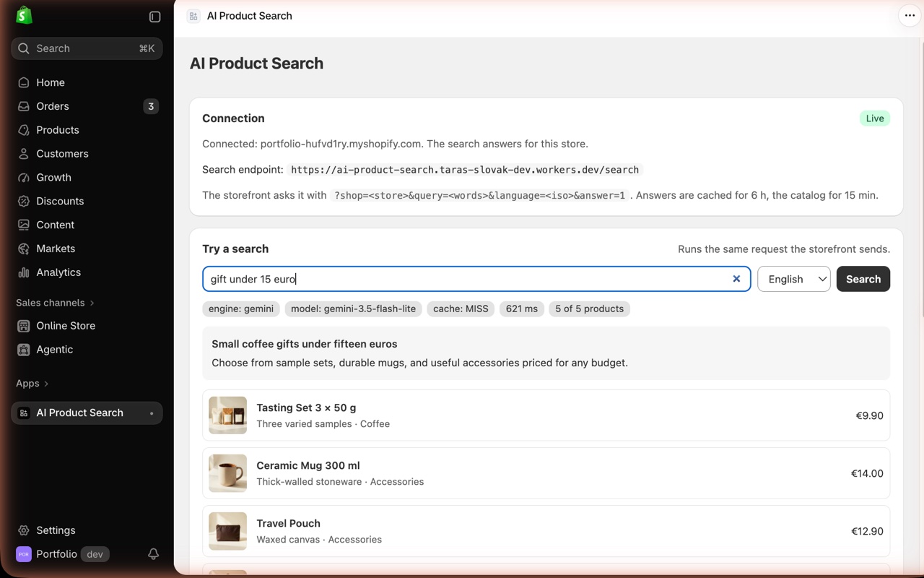The width and height of the screenshot is (924, 578).
Task: Navigate to Discounts
Action: tap(87, 201)
